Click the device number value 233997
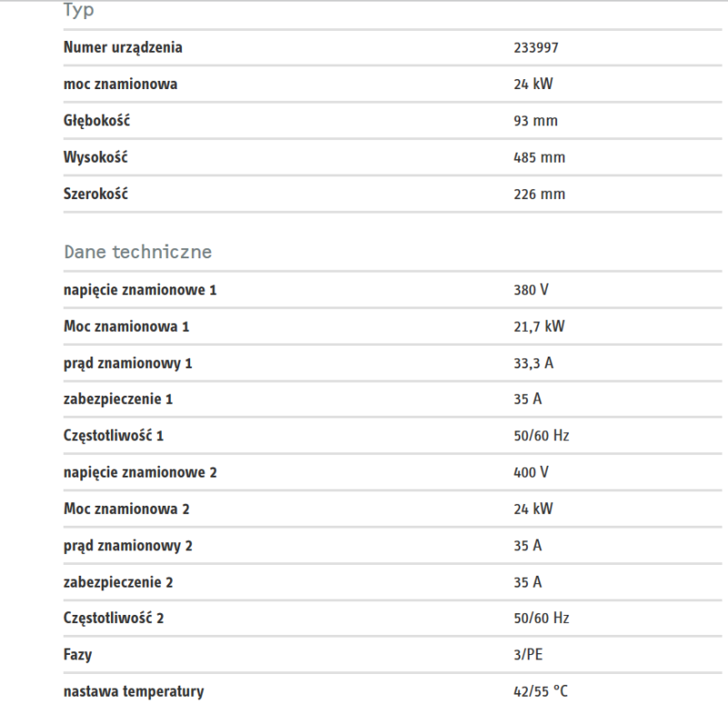 536,48
